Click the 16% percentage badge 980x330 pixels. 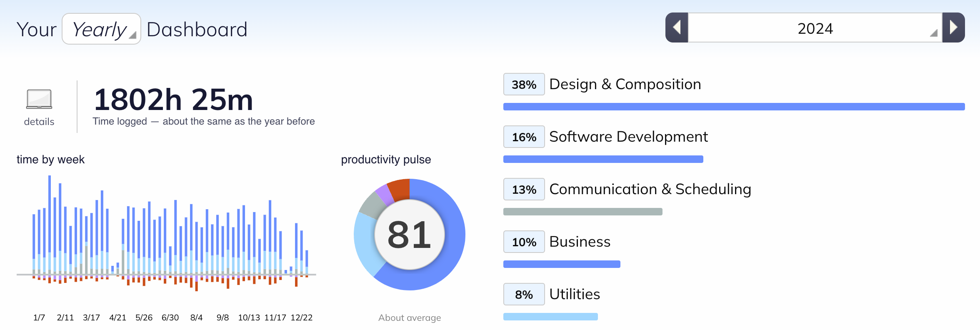[x=524, y=137]
